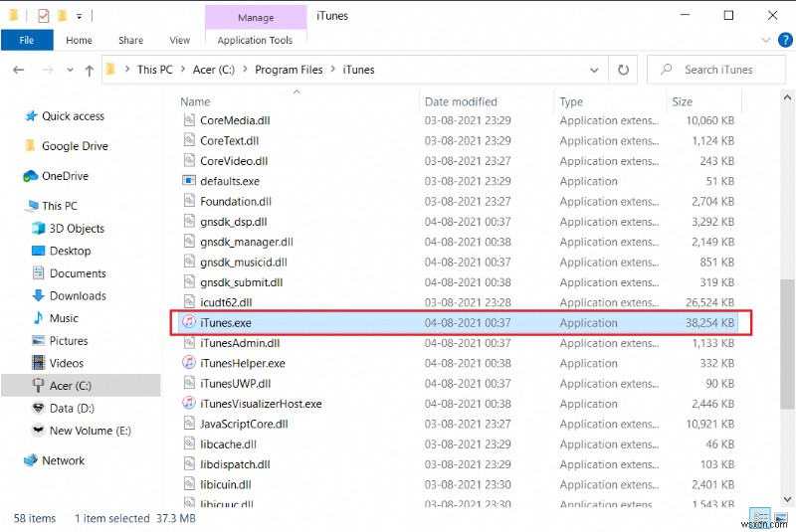796x532 pixels.
Task: Go up one folder with Up arrow
Action: 89,70
